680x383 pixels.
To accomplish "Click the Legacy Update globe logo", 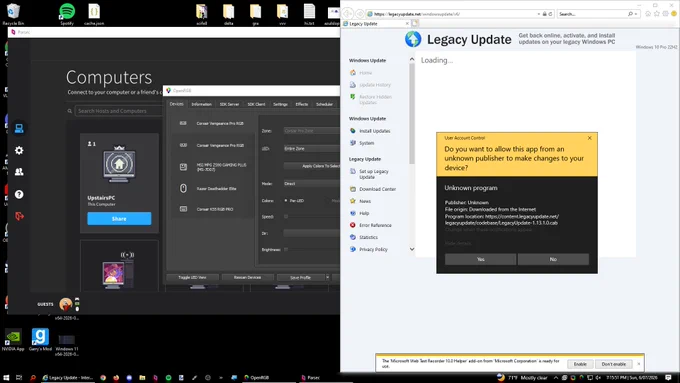I will 413,39.
